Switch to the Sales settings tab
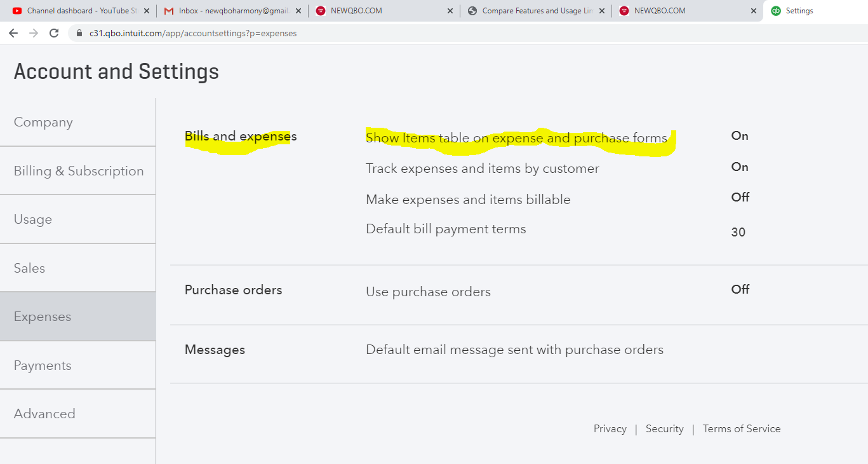The width and height of the screenshot is (868, 464). click(29, 268)
